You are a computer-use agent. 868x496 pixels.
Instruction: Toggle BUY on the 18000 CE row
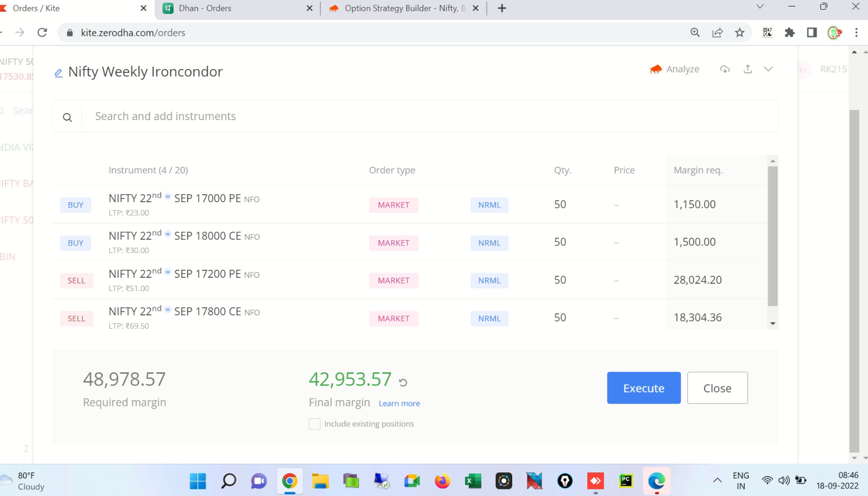pyautogui.click(x=76, y=243)
